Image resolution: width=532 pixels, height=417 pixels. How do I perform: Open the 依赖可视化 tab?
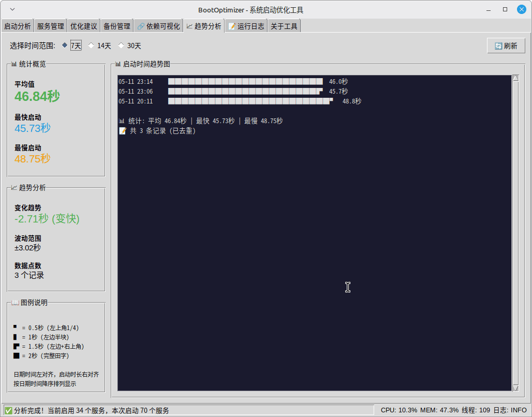[158, 26]
